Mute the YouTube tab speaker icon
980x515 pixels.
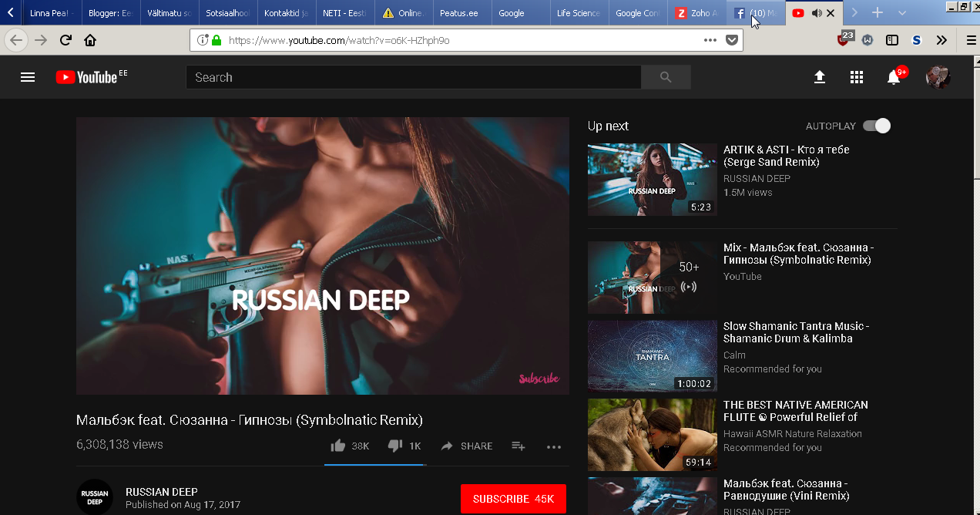tap(817, 13)
